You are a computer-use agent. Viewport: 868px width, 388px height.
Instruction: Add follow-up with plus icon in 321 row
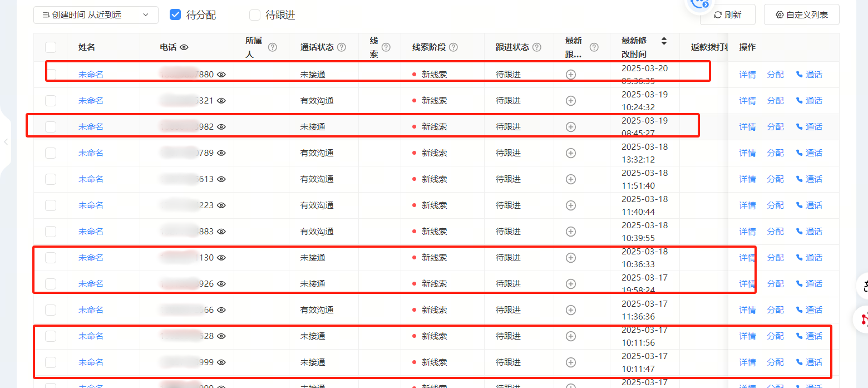point(570,101)
